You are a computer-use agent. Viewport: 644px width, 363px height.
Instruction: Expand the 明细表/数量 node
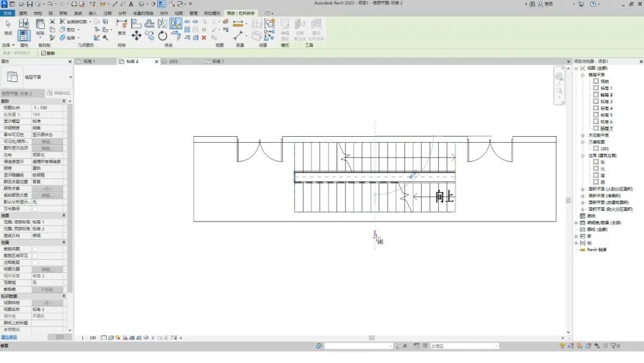[576, 223]
